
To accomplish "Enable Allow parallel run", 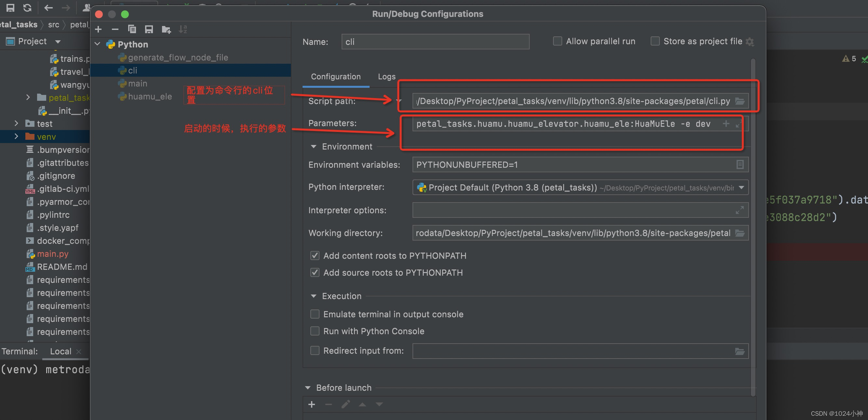I will [x=557, y=41].
